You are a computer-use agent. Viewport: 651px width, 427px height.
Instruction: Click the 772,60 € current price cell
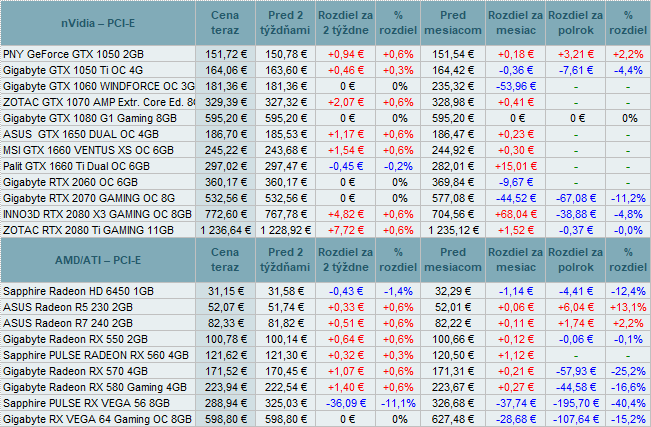pyautogui.click(x=226, y=214)
